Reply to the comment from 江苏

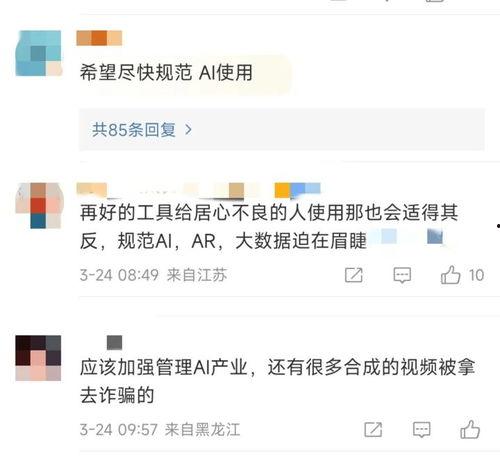tap(402, 275)
